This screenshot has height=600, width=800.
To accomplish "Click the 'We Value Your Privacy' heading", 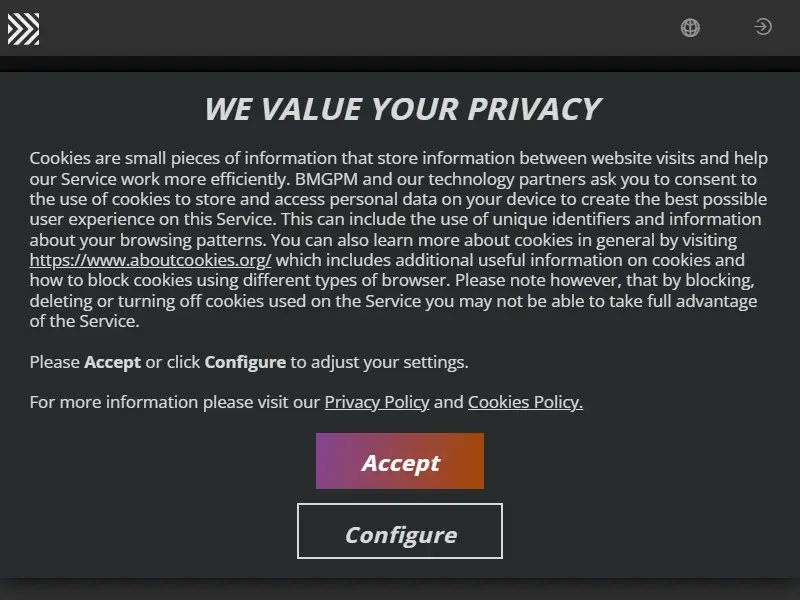I will point(403,109).
